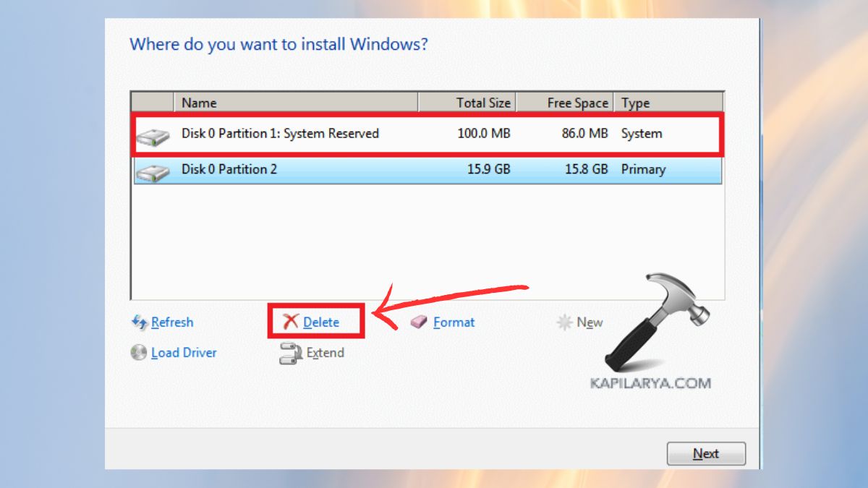Click the 100.0 MB total size value
Screen dimensions: 868x488
click(484, 134)
